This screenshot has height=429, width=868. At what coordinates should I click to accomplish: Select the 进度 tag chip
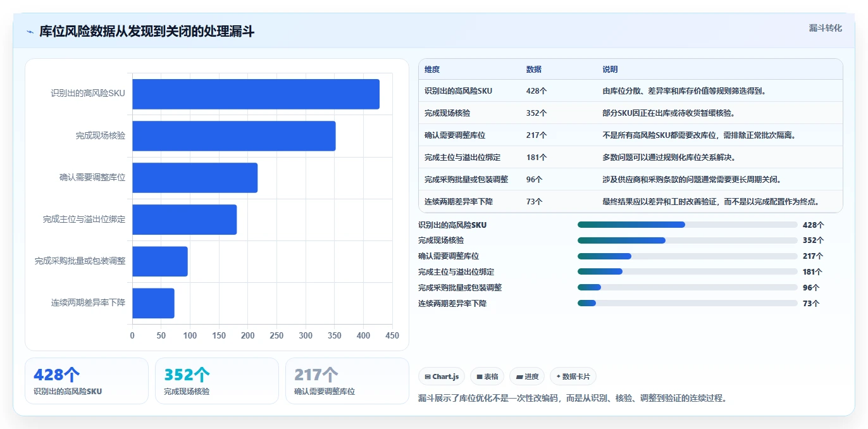(x=527, y=376)
